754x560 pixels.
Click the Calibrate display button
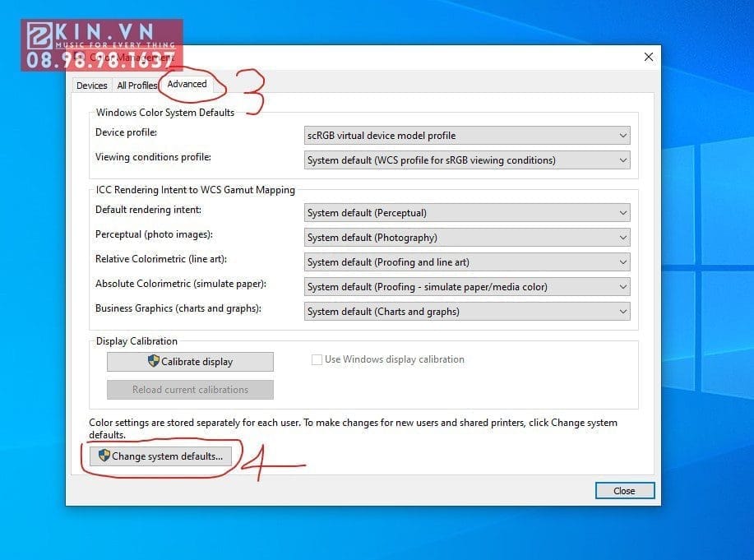tap(190, 361)
